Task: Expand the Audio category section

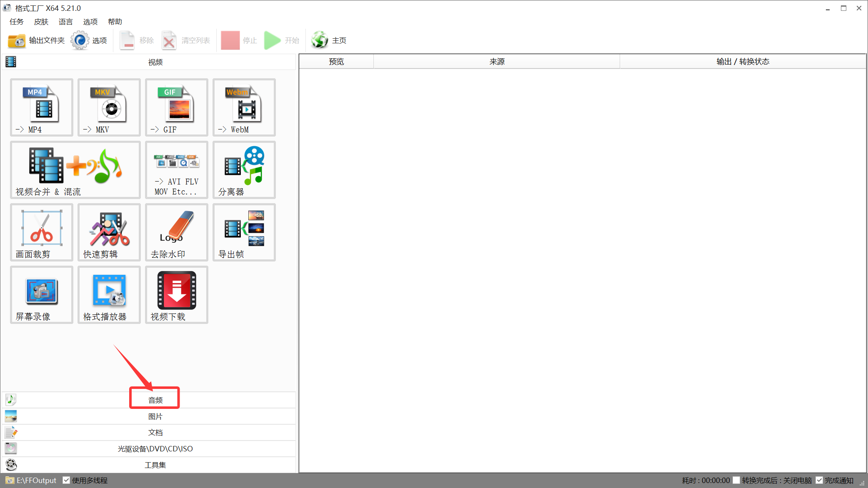Action: point(155,400)
